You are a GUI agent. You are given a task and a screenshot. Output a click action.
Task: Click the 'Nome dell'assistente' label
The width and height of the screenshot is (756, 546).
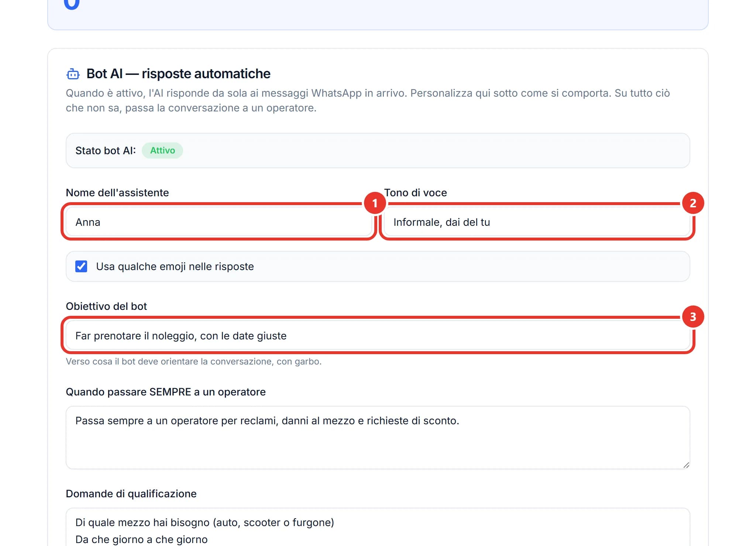(x=117, y=193)
